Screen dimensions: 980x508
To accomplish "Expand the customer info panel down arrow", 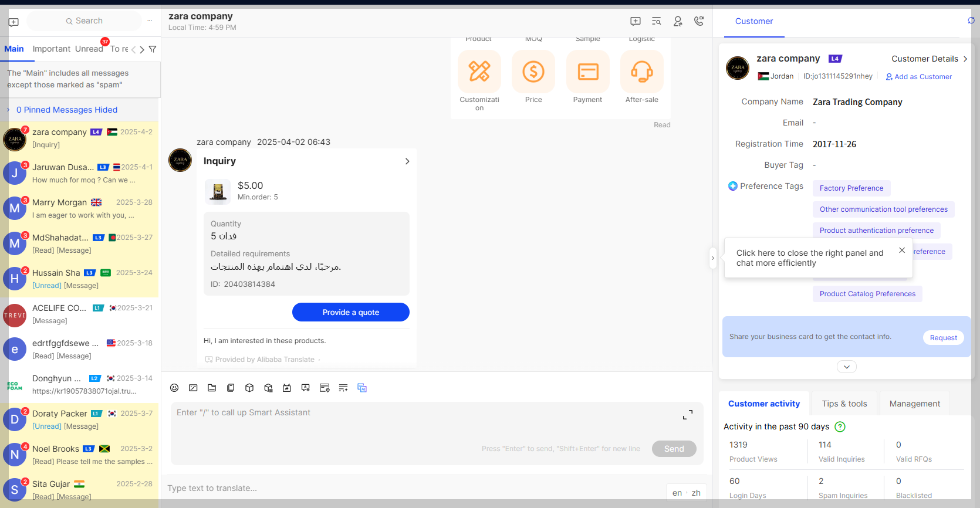I will pyautogui.click(x=847, y=367).
